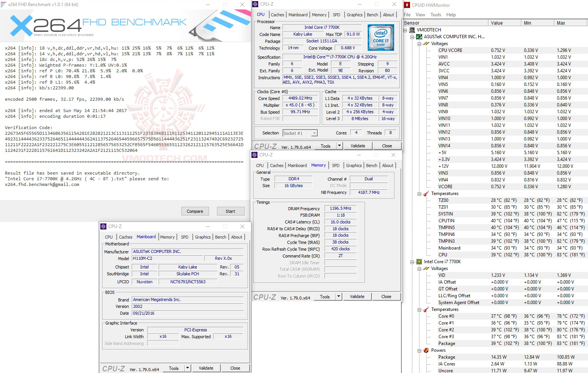Image resolution: width=588 pixels, height=373 pixels.
Task: Click the ASUSTeK COMPUTER INC. icon in sensor tree
Action: [x=419, y=37]
